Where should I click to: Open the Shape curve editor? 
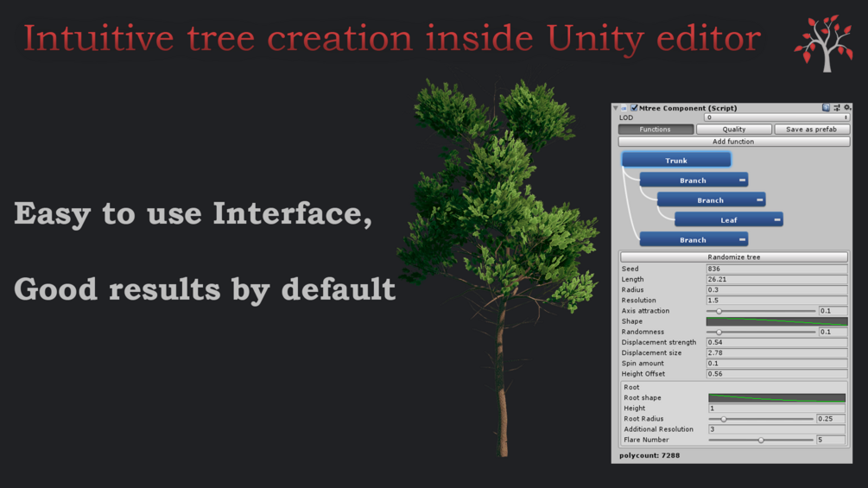point(776,321)
